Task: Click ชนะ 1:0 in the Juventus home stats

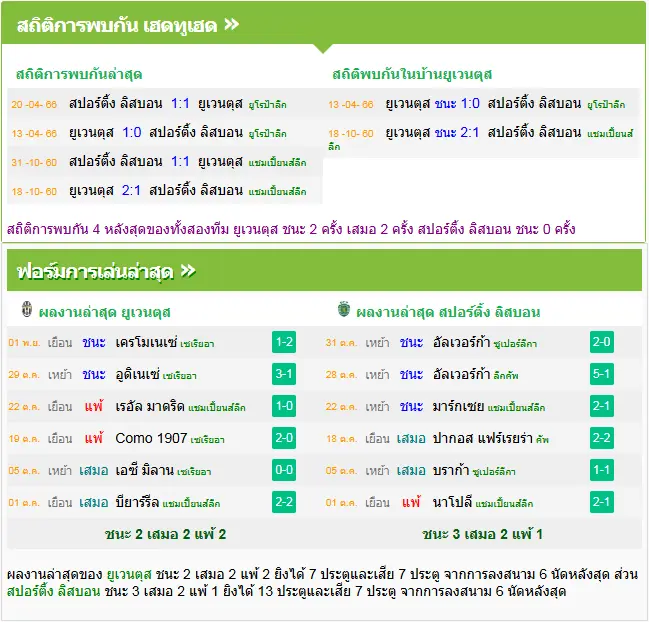Action: [x=457, y=103]
